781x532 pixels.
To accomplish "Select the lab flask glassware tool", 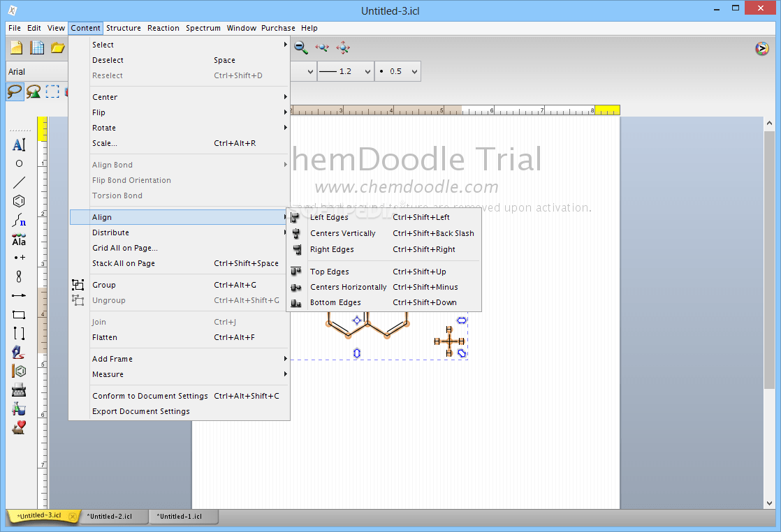I will click(19, 408).
